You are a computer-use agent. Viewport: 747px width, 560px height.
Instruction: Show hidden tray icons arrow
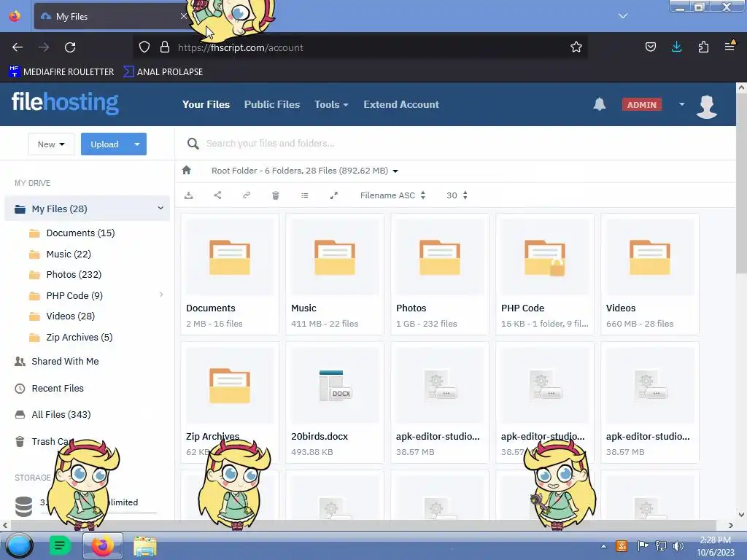tap(603, 547)
